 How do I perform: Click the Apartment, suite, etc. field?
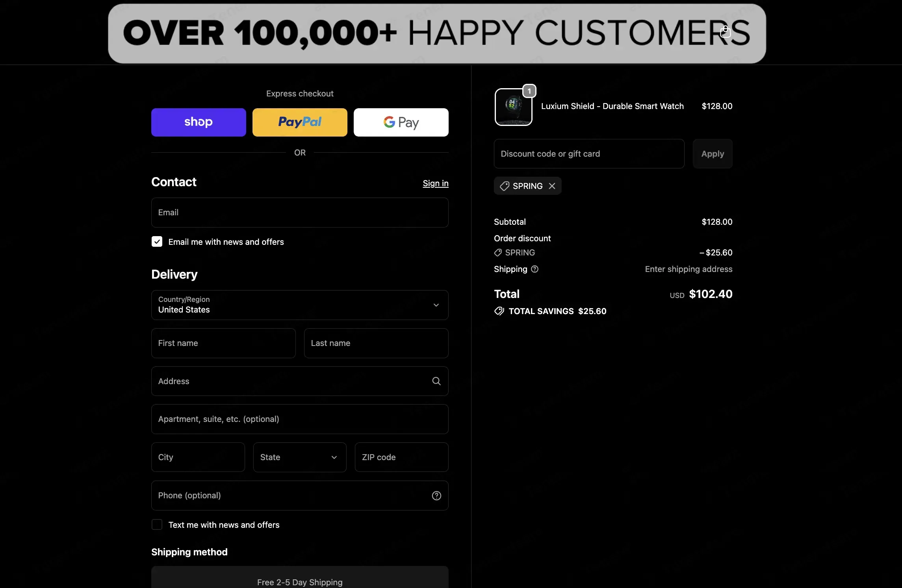coord(300,419)
